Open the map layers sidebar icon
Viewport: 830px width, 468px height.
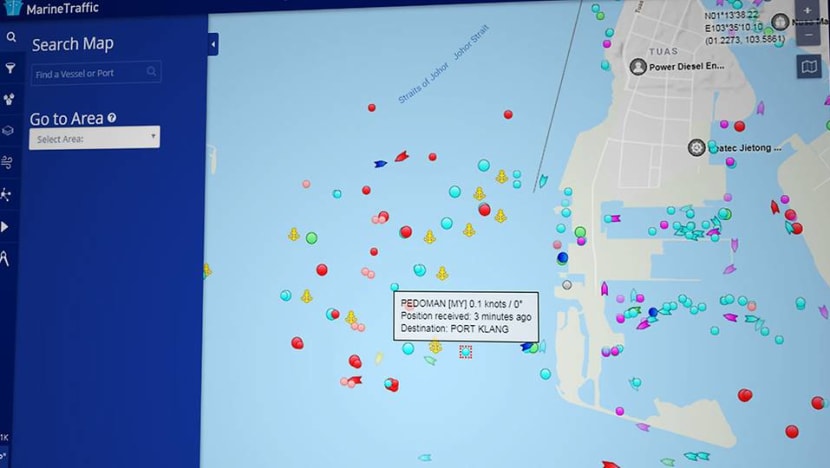pos(8,130)
